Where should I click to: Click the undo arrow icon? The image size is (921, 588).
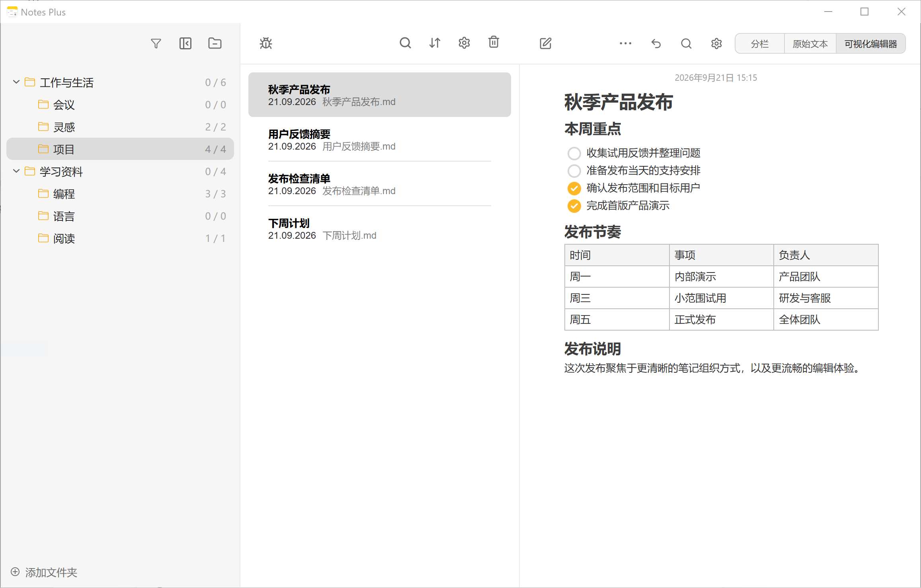coord(656,43)
